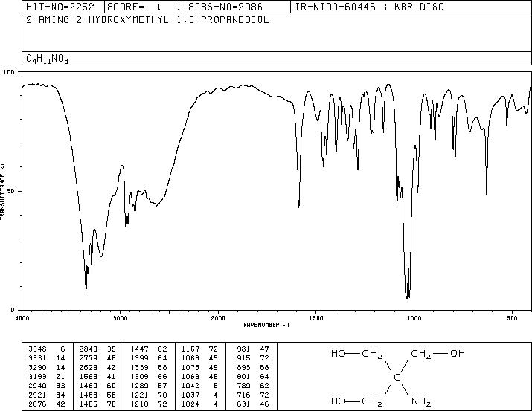Click the 4000 wavenumber axis label
Image resolution: width=532 pixels, height=411 pixels.
22,318
